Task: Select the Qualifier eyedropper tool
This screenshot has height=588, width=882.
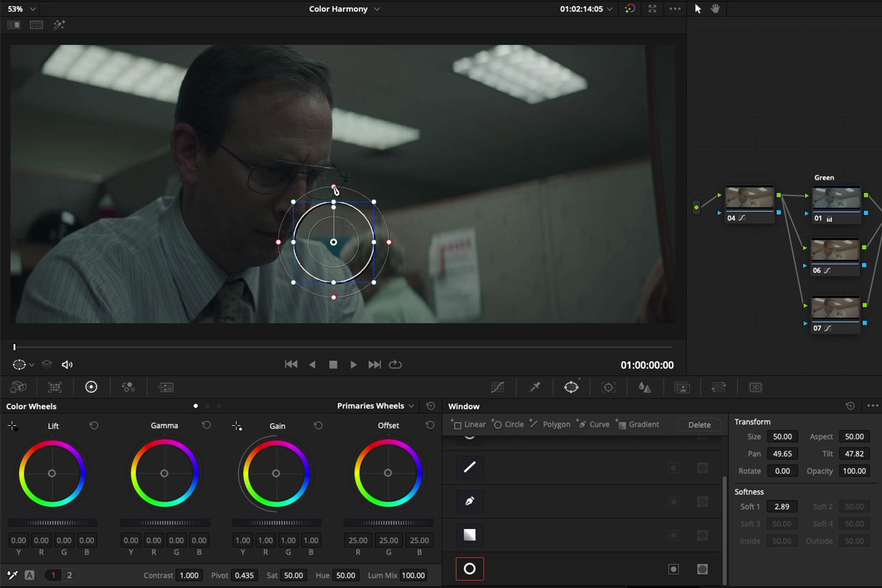Action: point(534,387)
